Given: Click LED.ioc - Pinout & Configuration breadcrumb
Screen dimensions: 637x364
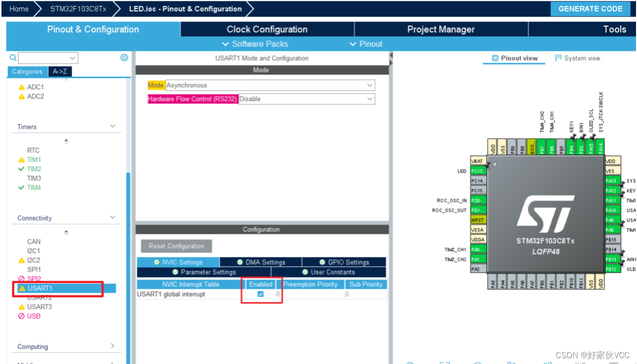Looking at the screenshot, I should pos(185,9).
